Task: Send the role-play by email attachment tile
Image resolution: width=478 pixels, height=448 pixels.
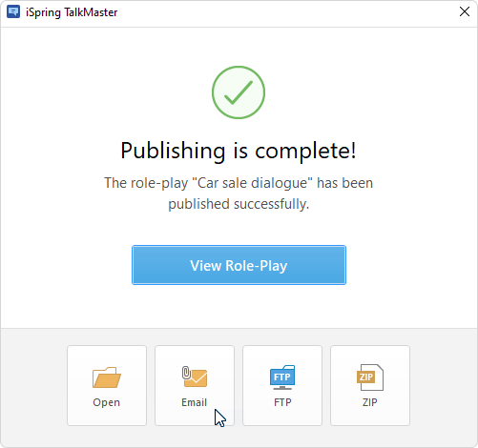Action: point(195,385)
